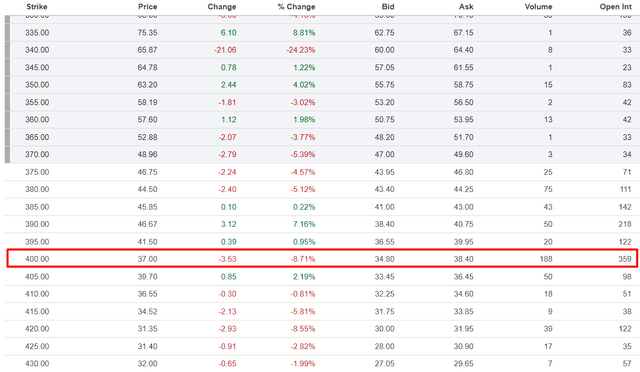
Task: Click the 27.05 bid value
Action: [384, 363]
